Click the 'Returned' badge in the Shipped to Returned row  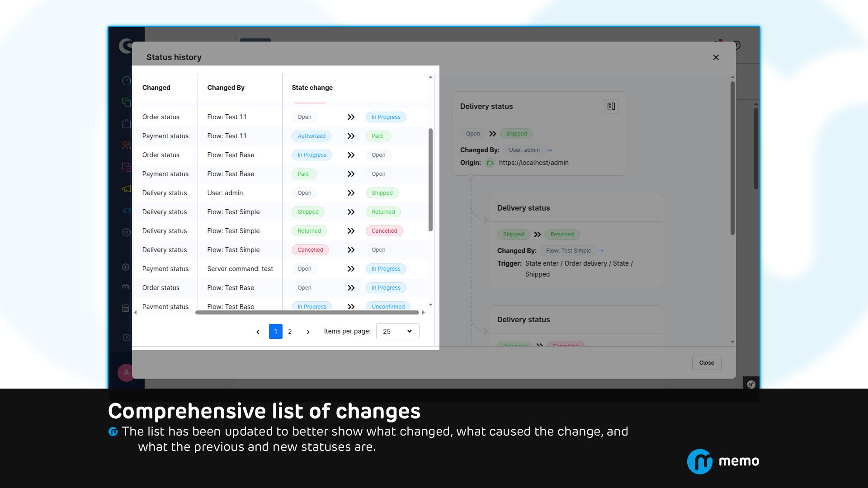point(383,212)
